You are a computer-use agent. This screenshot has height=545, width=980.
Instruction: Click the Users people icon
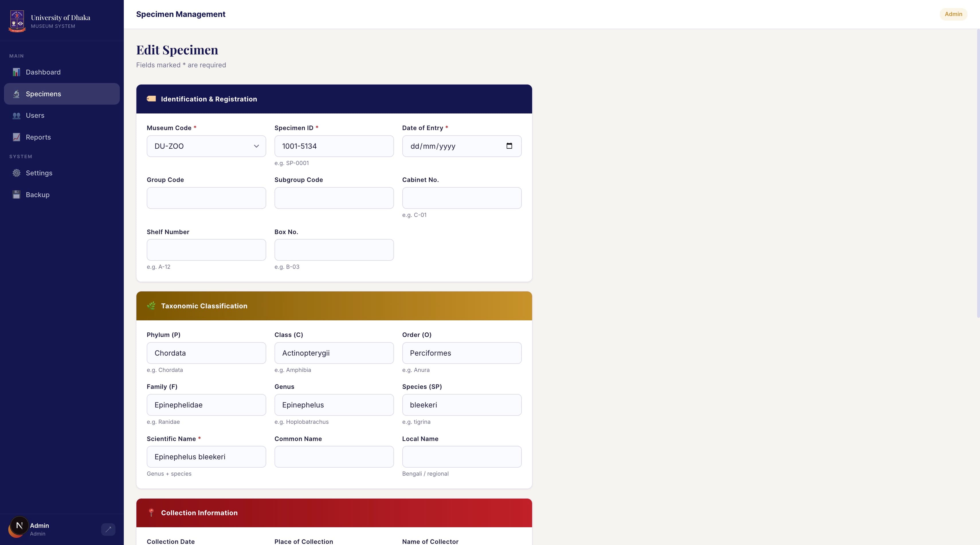(x=16, y=115)
